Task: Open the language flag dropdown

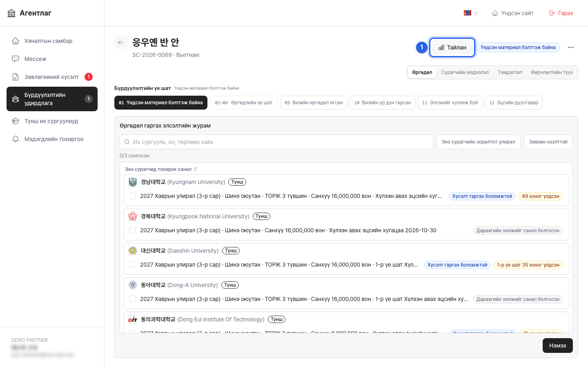Action: pos(471,13)
